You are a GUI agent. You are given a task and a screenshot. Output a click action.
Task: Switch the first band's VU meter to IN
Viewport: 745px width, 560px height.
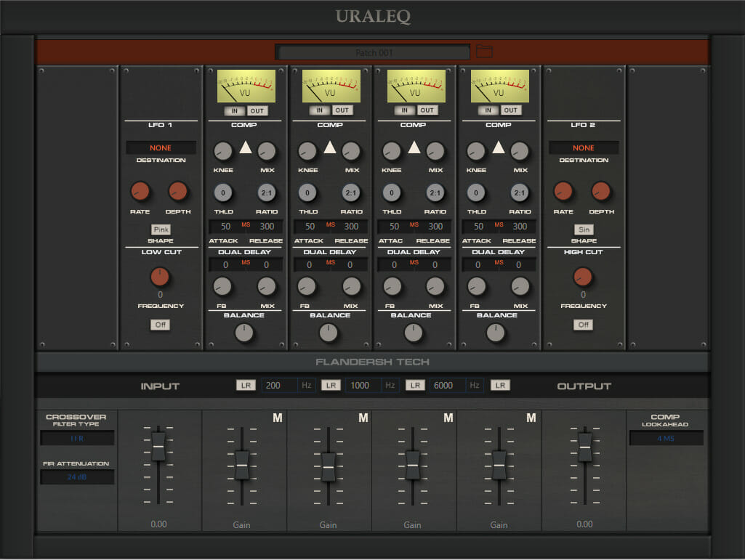[235, 110]
